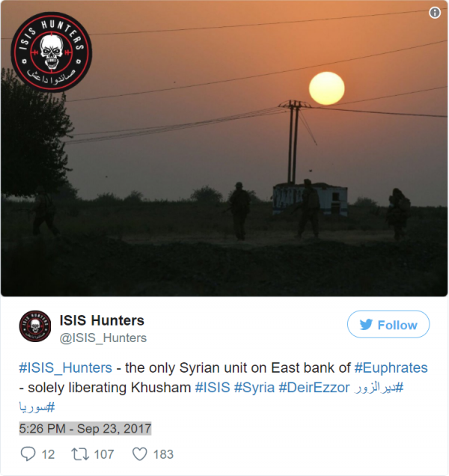Like the tweet with the heart icon

140,454
